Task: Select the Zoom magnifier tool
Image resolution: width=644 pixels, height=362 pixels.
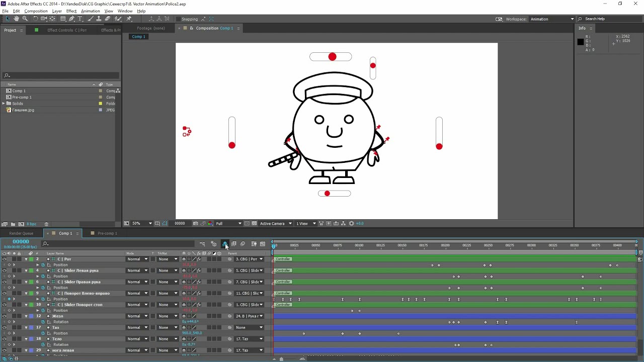Action: (x=25, y=19)
